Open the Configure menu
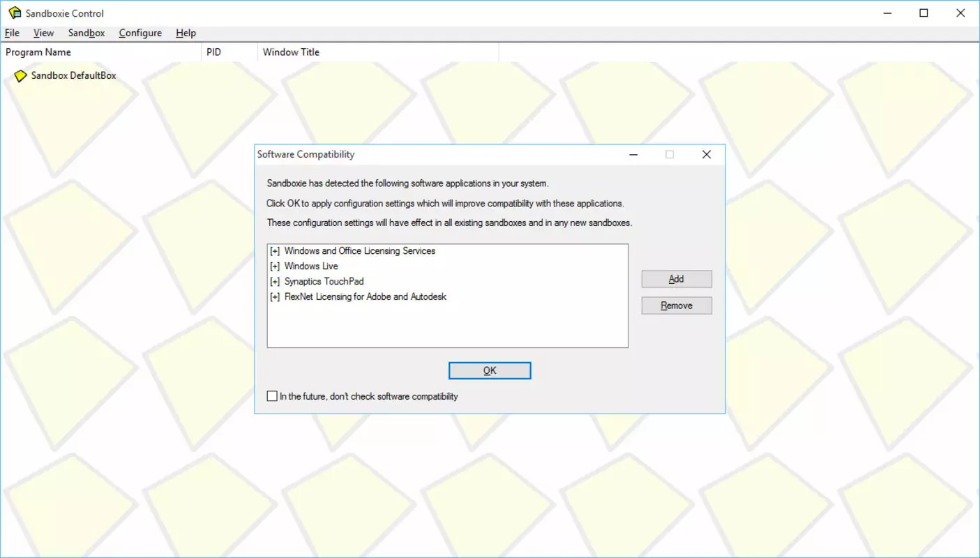This screenshot has width=980, height=558. pos(140,33)
